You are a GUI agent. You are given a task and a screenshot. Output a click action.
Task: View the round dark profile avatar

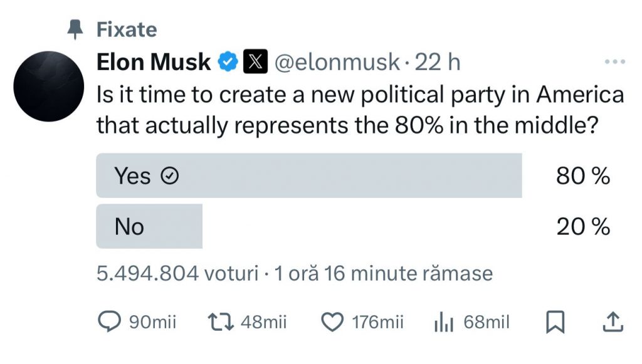pyautogui.click(x=49, y=86)
